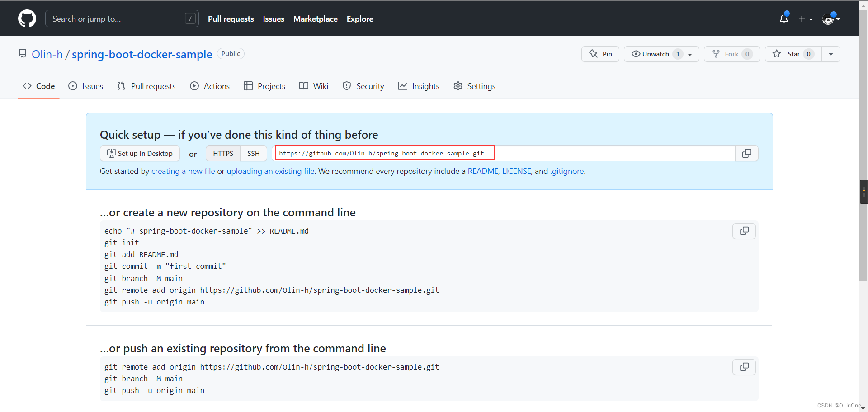The image size is (868, 412).
Task: Open the plus create-new menu
Action: point(806,19)
